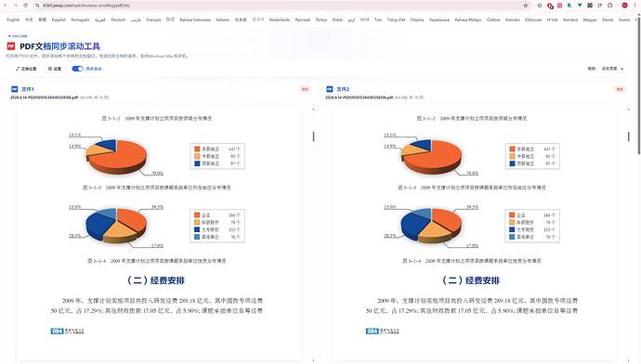Open the settings (设置) gear option

click(55, 69)
